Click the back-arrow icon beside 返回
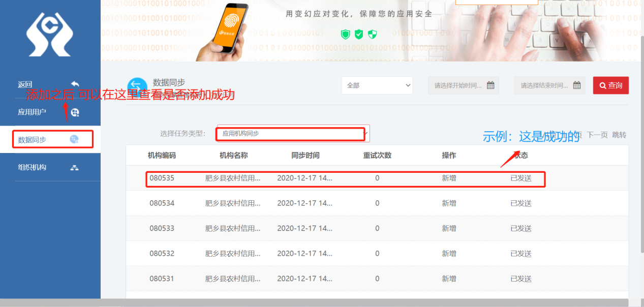The height and width of the screenshot is (307, 644). click(75, 83)
